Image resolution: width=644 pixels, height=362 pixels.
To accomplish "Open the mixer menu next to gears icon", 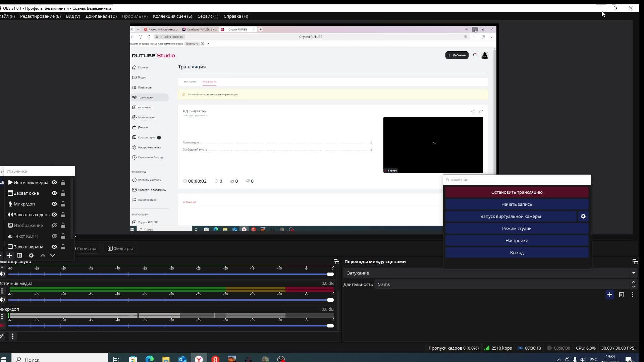I will pos(13,336).
